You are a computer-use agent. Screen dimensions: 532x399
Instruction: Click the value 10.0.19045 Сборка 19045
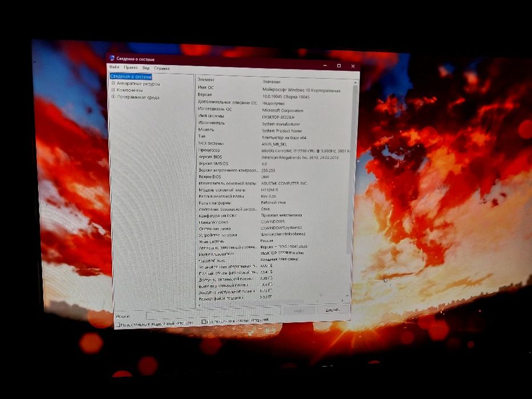(x=286, y=97)
